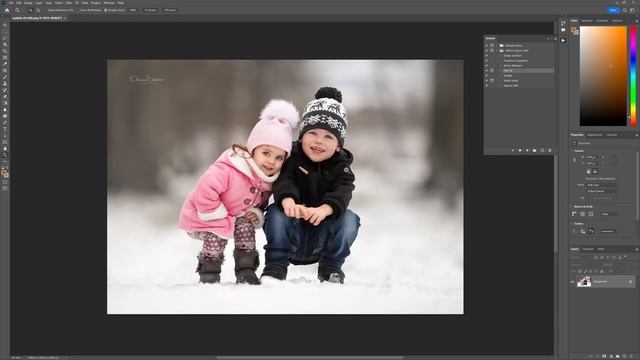Toggle Zoom All Windows checkbox
Image resolution: width=640 pixels, height=360 pixels.
(x=79, y=10)
